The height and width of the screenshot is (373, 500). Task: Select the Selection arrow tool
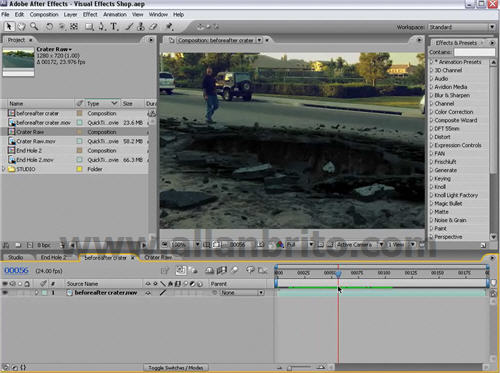point(9,26)
